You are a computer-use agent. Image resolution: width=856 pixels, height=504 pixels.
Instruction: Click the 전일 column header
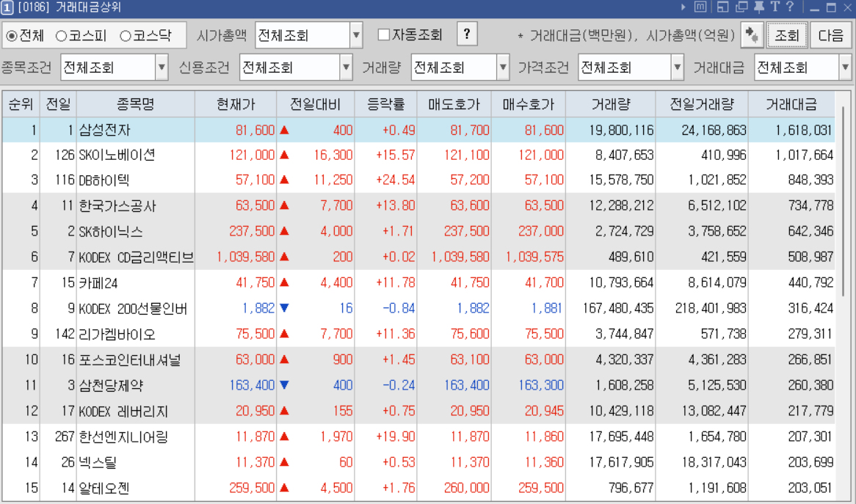pos(59,103)
